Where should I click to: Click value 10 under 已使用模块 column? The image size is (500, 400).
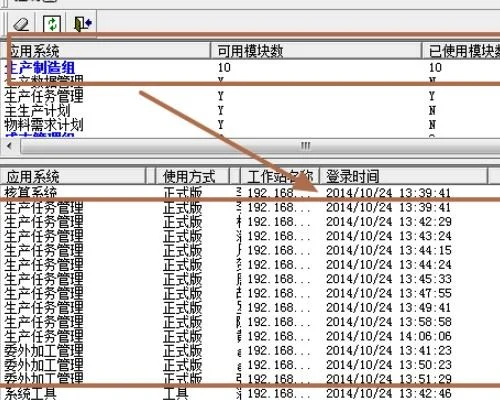click(x=435, y=68)
